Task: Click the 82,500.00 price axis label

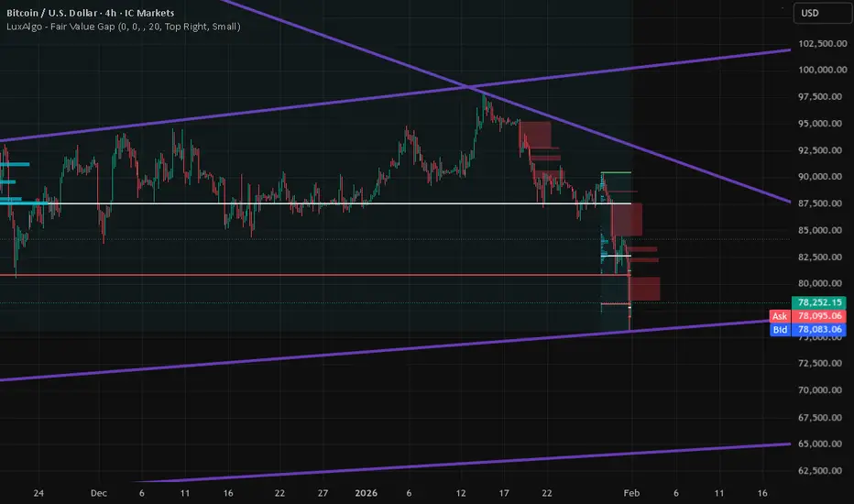Action: tap(822, 257)
